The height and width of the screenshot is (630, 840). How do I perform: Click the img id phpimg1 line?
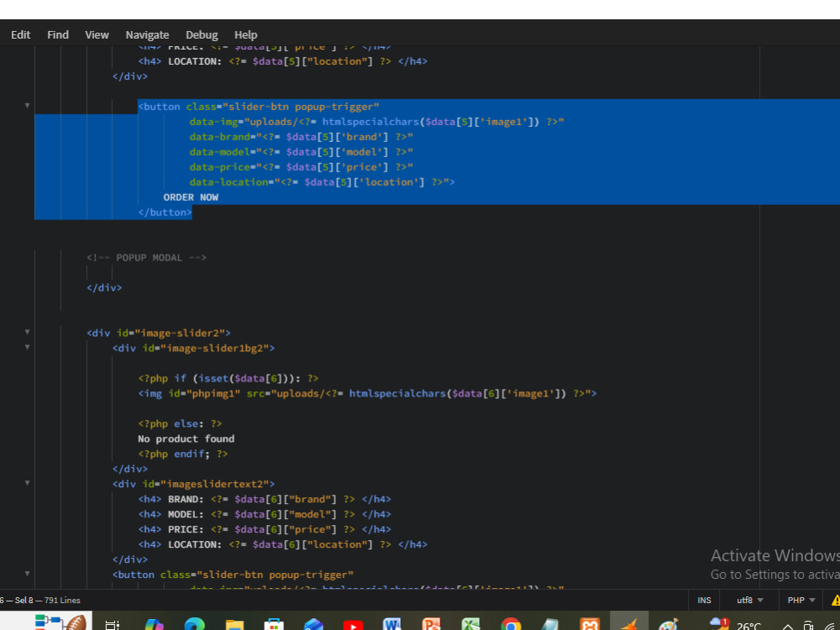tap(368, 393)
